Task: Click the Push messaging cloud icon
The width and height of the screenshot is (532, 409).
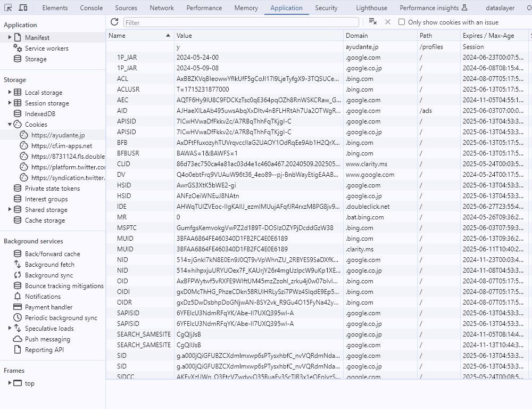Action: tap(18, 339)
